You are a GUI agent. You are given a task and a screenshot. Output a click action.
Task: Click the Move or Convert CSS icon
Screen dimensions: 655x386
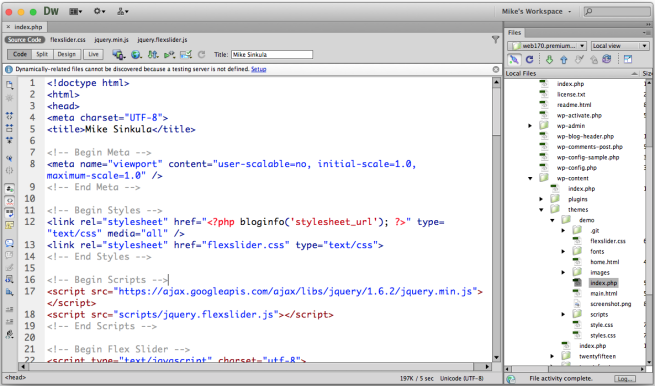coord(9,292)
